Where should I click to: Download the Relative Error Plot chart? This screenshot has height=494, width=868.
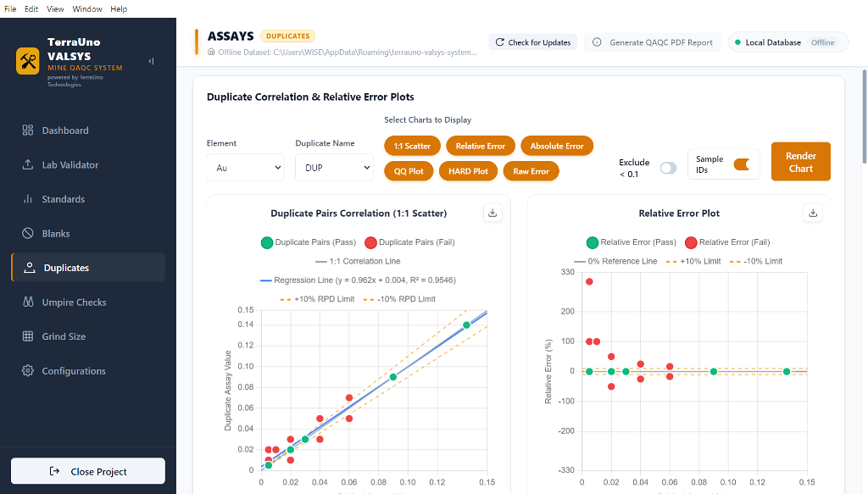tap(813, 213)
